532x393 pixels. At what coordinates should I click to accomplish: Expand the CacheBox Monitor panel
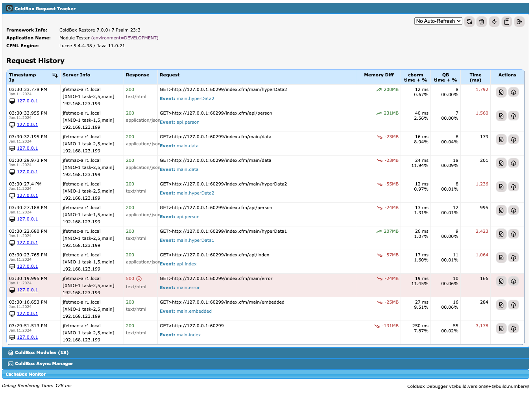click(x=266, y=374)
